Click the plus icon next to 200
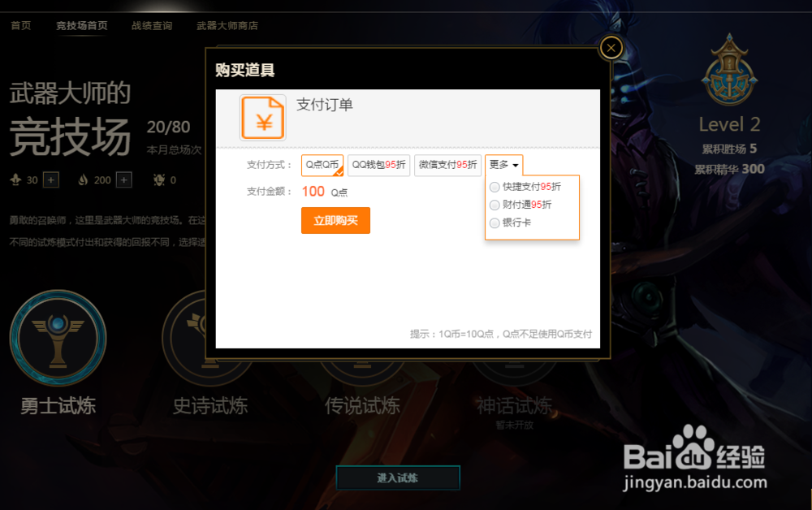 coord(123,179)
